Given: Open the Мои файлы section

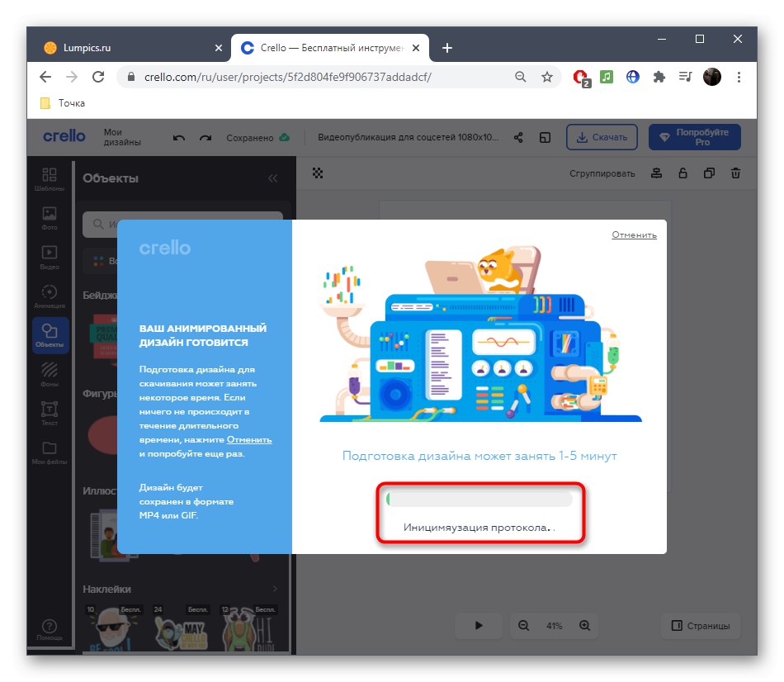Looking at the screenshot, I should pyautogui.click(x=50, y=452).
